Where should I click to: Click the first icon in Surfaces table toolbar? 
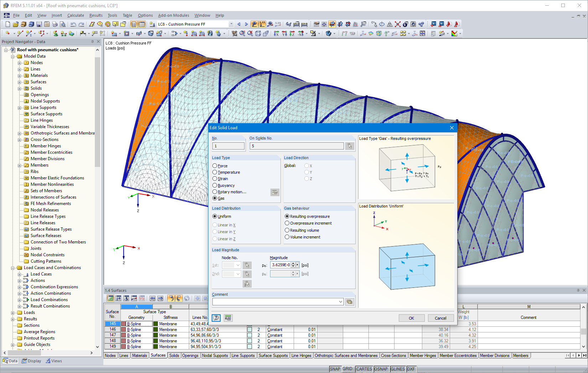[110, 298]
